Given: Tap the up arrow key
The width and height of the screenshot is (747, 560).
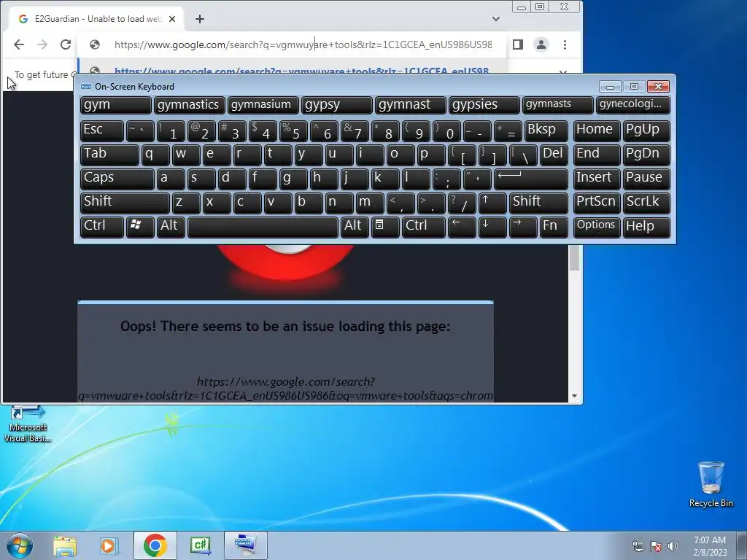Looking at the screenshot, I should point(492,203).
